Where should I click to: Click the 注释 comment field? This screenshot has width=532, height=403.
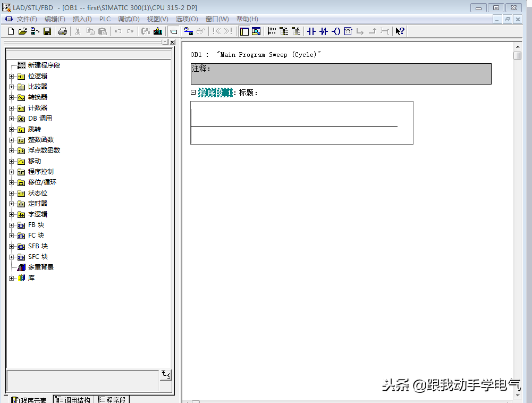pos(341,74)
